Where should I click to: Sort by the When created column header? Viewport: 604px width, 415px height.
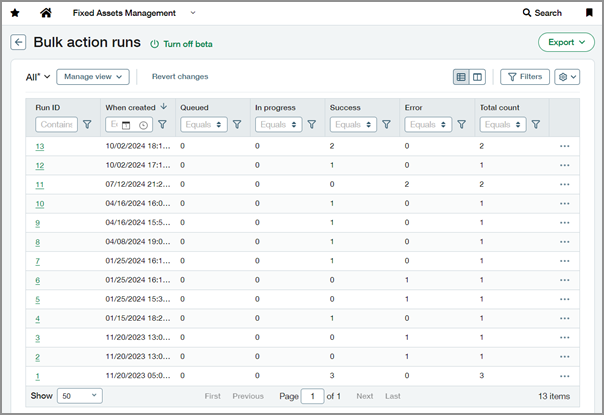click(128, 106)
